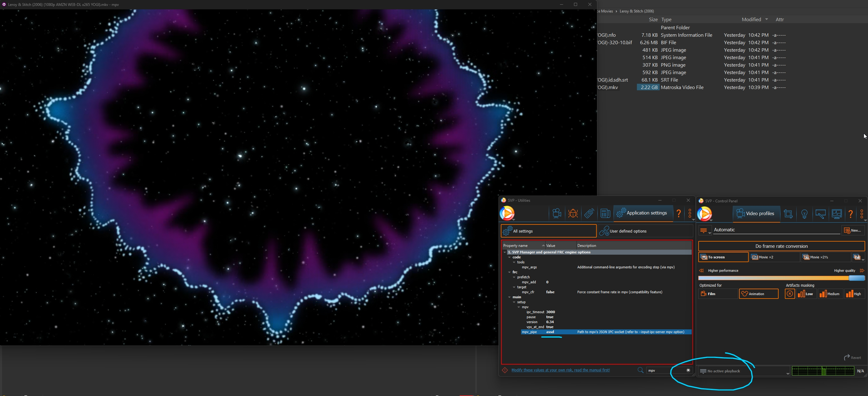Open the remote control utility icon
The width and height of the screenshot is (868, 396).
coord(589,214)
